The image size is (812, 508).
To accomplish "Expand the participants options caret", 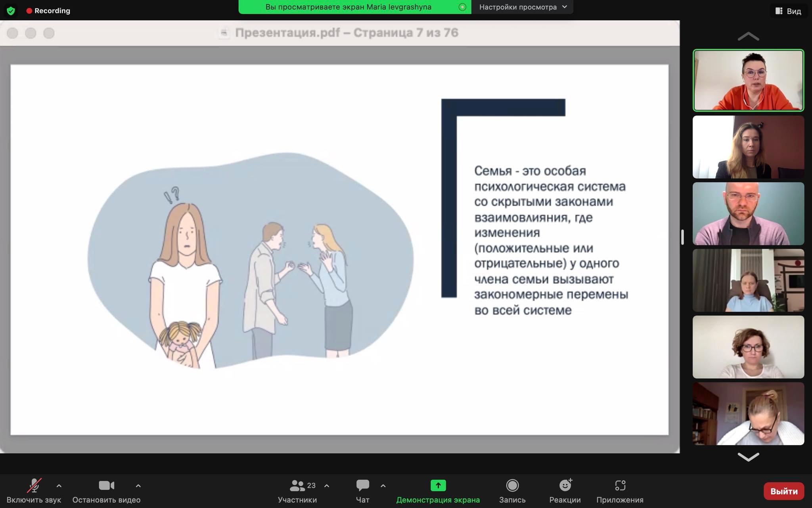I will pos(327,486).
